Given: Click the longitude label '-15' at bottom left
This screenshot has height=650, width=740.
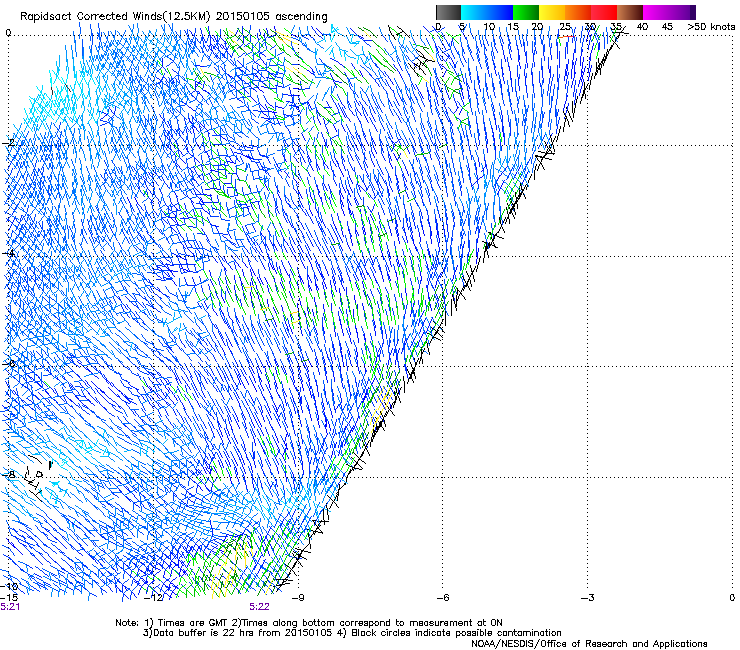Looking at the screenshot, I should 8,598.
